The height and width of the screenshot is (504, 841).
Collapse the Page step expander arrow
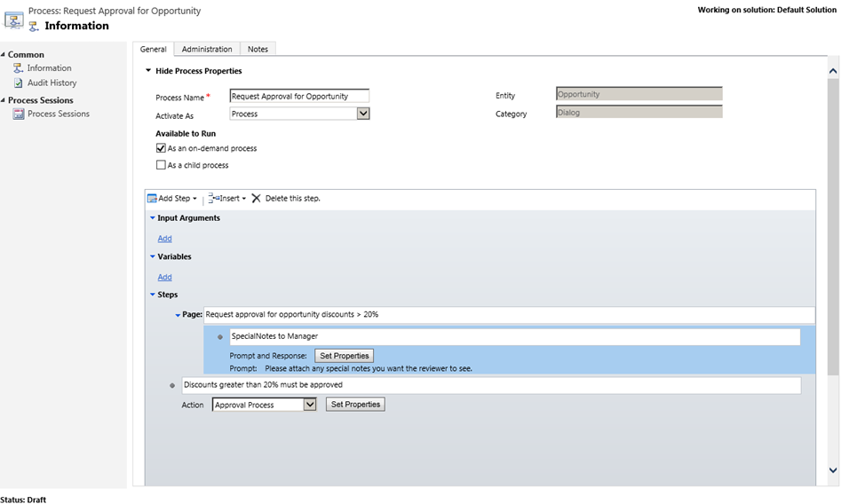[178, 315]
